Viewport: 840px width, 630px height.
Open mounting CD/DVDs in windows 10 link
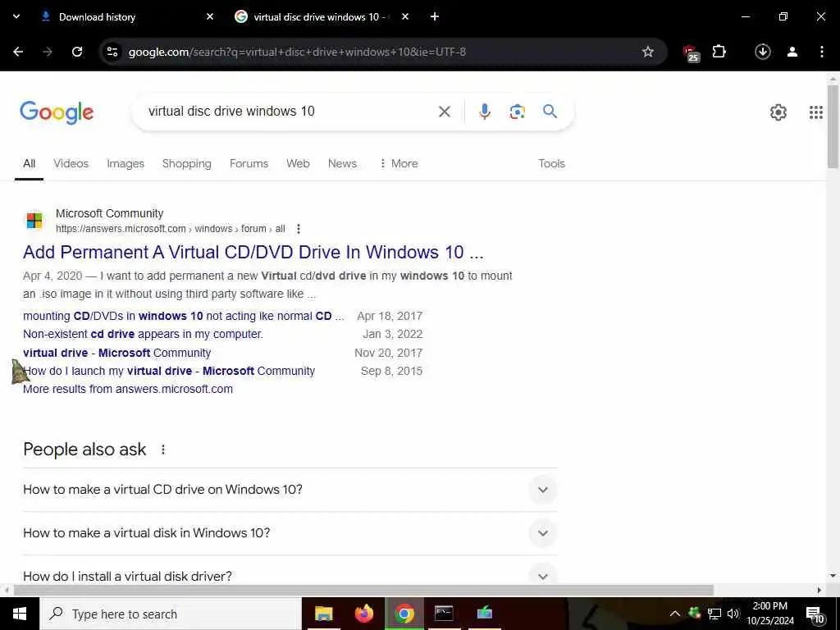point(184,316)
